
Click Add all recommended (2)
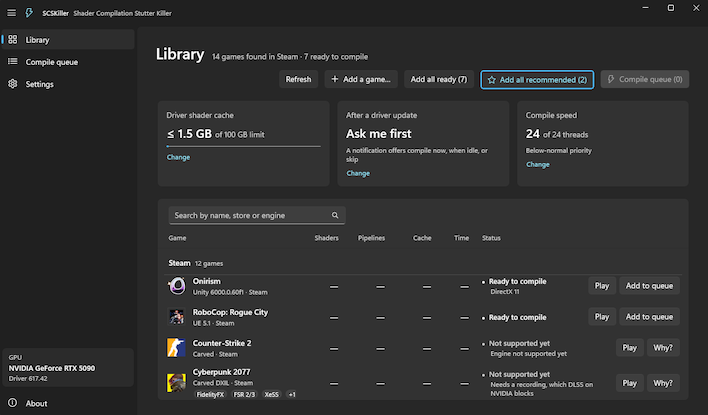pyautogui.click(x=537, y=80)
